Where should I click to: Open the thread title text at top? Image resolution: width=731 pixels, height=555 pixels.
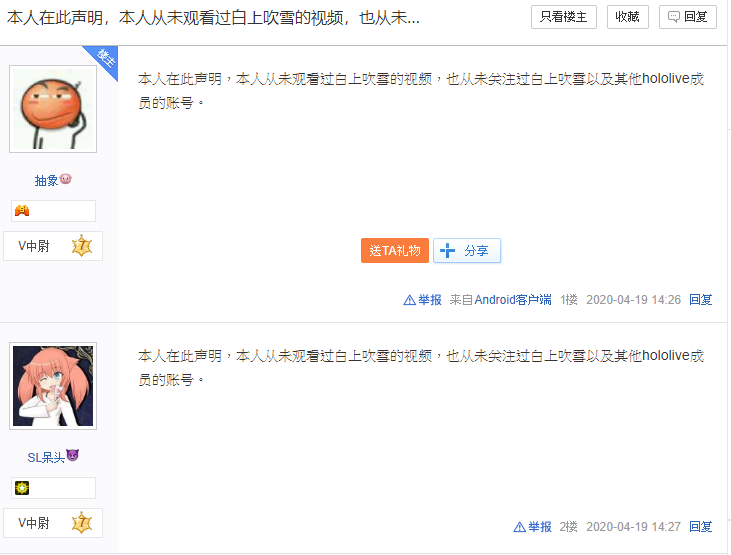(x=213, y=18)
